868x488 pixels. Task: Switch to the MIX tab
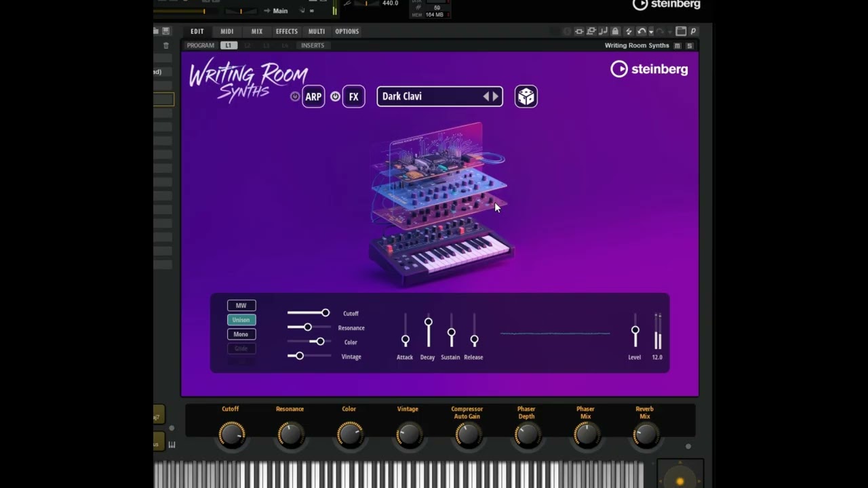click(x=257, y=31)
